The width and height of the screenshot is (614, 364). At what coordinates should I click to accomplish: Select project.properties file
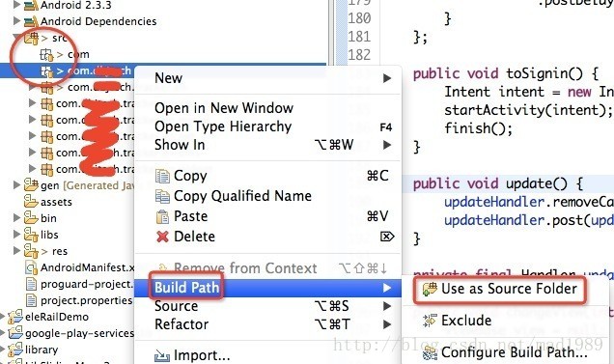pos(87,300)
